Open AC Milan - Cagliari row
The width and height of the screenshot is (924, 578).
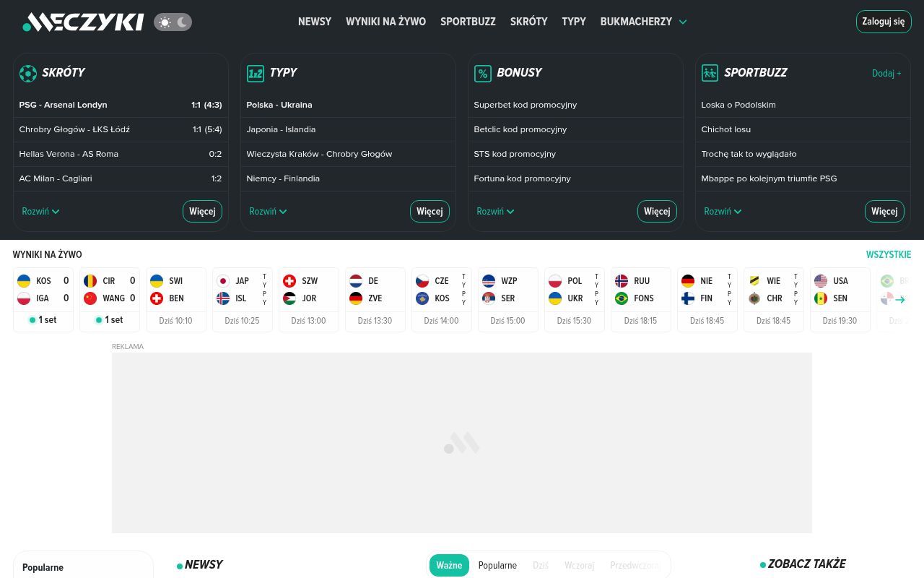(121, 178)
